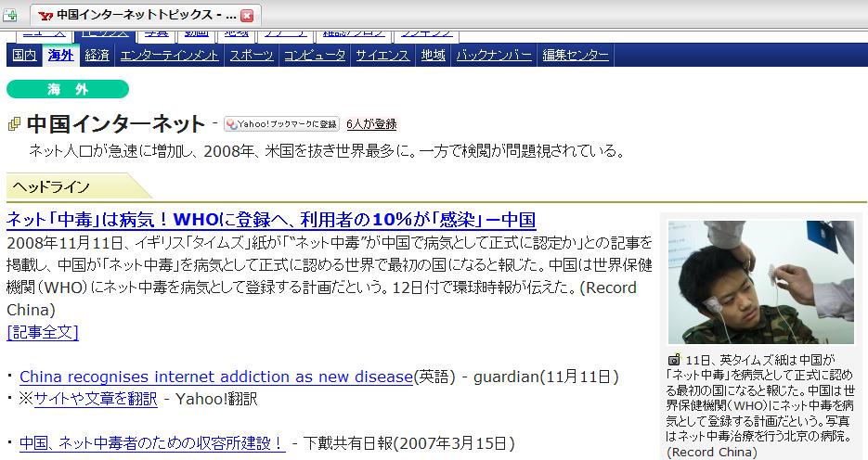The width and height of the screenshot is (868, 460).
Task: Open the バックナンバー section
Action: 494,56
